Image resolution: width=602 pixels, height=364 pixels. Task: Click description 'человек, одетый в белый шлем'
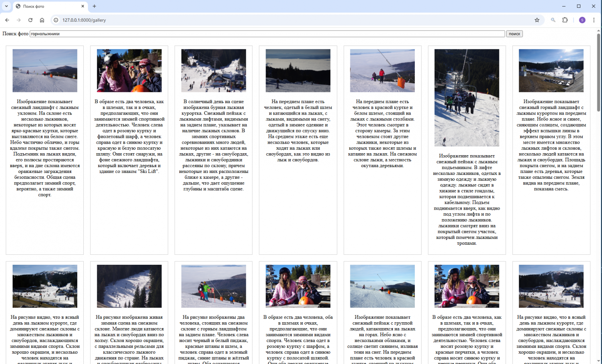coord(298,131)
